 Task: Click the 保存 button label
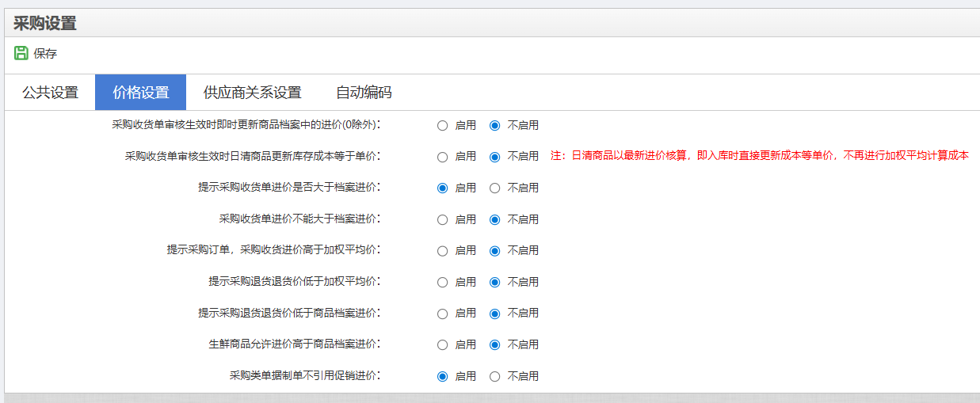[45, 54]
